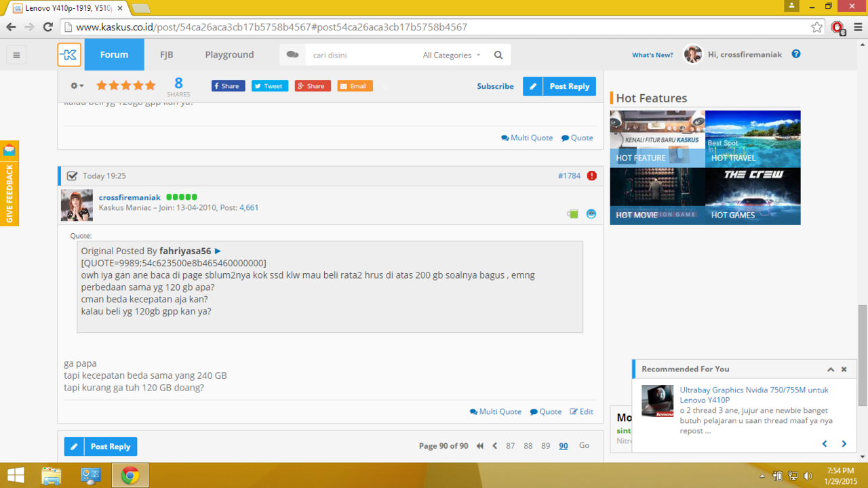The height and width of the screenshot is (488, 868).
Task: Open the hamburger sidebar menu on Kaskus
Action: (x=16, y=55)
